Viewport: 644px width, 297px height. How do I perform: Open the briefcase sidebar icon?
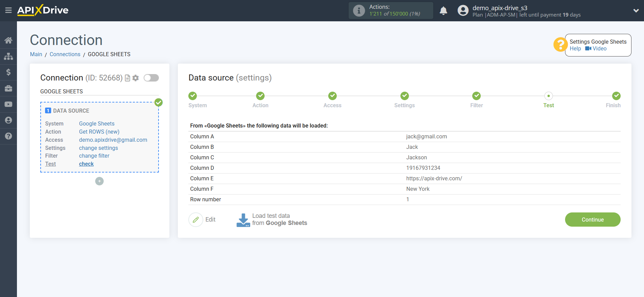8,88
